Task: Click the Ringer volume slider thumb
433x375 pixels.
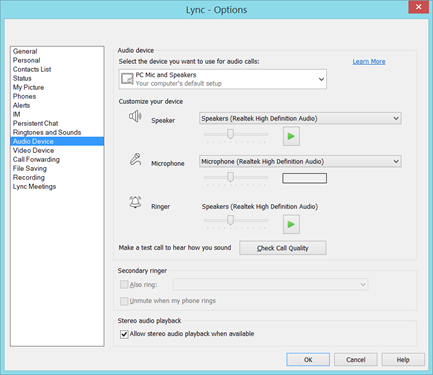Action: pyautogui.click(x=230, y=220)
